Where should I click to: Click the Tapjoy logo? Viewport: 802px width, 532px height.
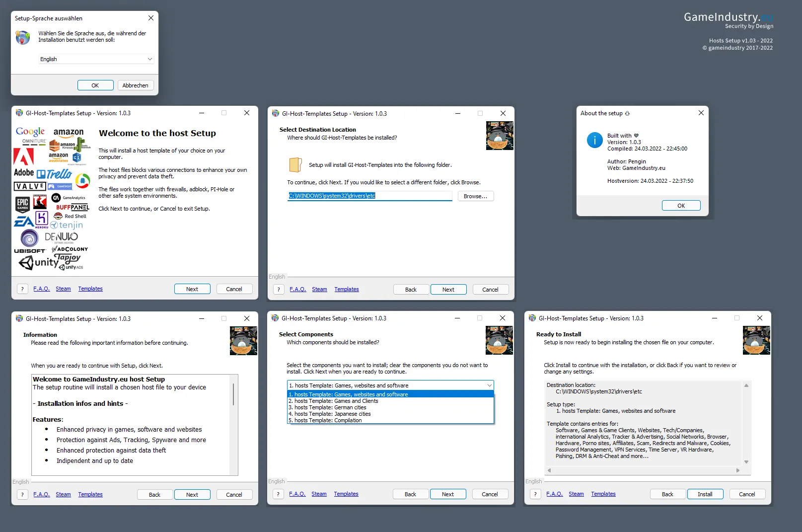click(x=68, y=258)
